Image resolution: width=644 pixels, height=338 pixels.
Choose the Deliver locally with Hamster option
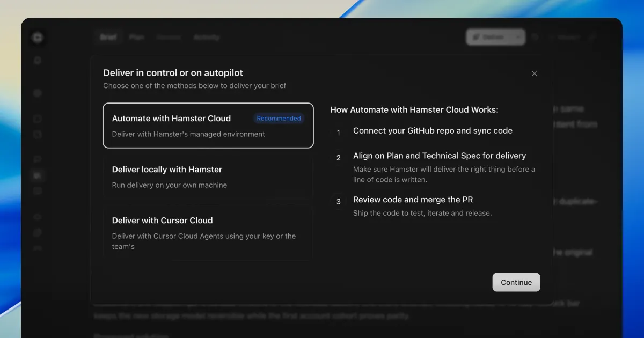(208, 177)
